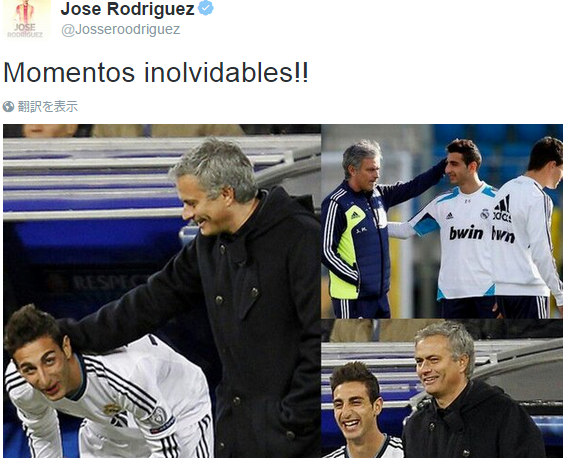Click the bwin logo on training shirt
The image size is (578, 458).
[x=466, y=233]
